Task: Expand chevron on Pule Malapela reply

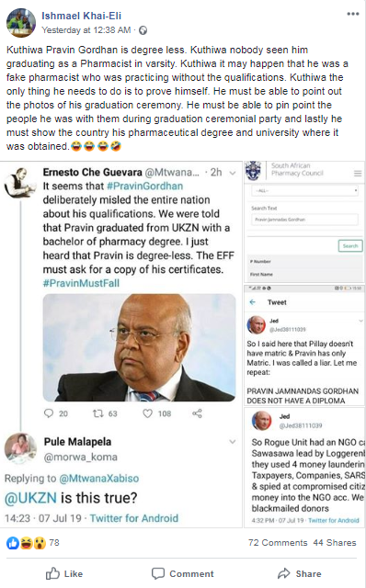Action: click(233, 442)
